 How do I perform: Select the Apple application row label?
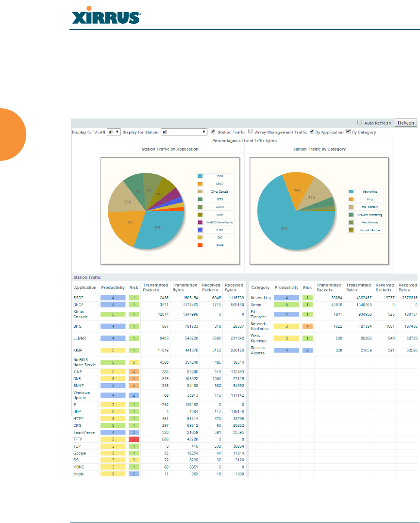(78, 474)
